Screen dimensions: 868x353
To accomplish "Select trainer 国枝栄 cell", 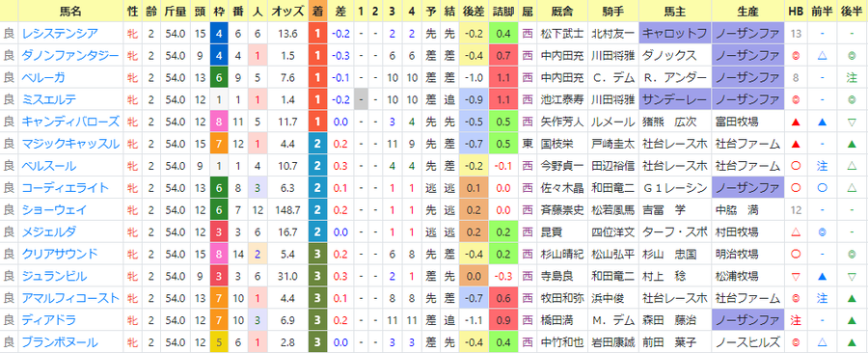I will (562, 144).
